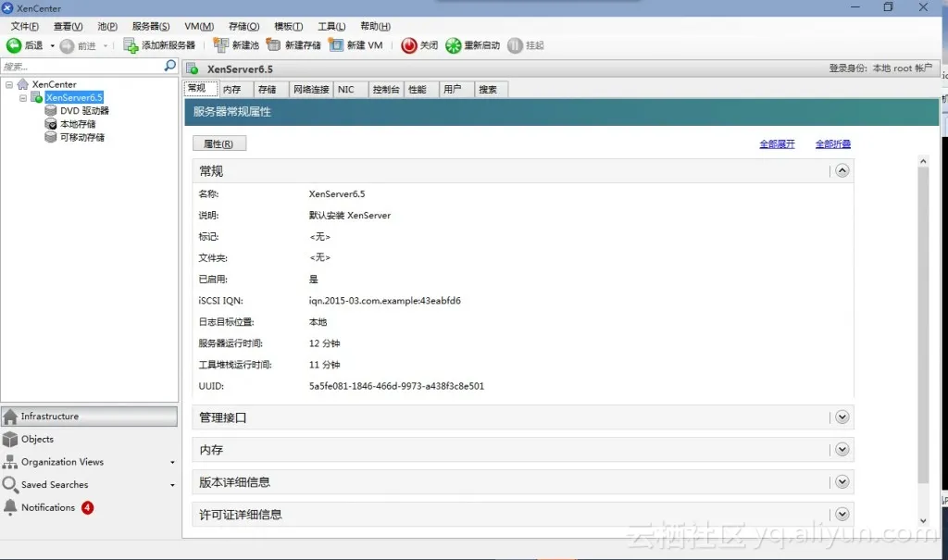The image size is (948, 560).
Task: Open the 帮助(H) menu
Action: (x=376, y=26)
